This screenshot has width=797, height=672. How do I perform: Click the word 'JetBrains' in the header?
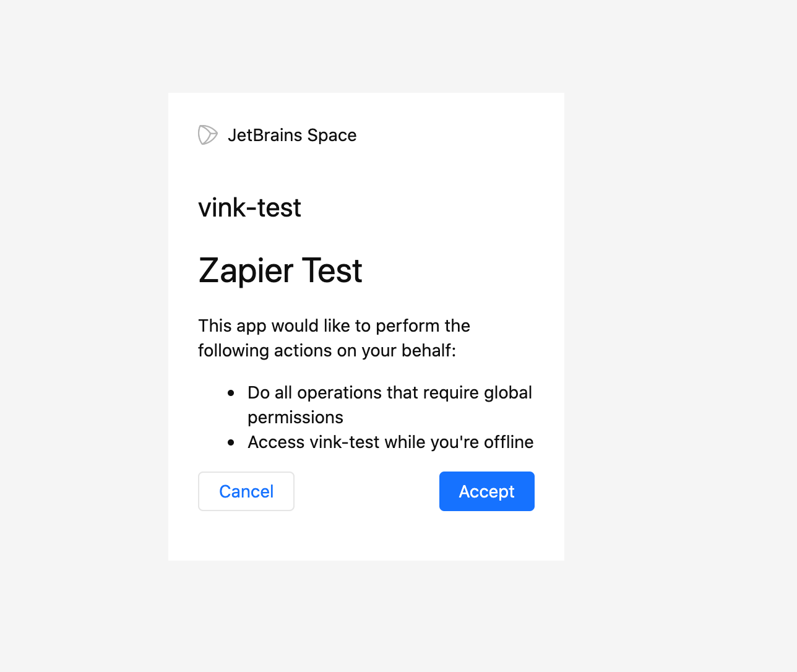click(265, 135)
